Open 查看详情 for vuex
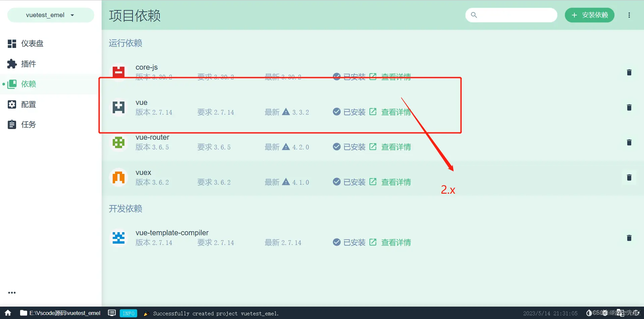 tap(396, 182)
